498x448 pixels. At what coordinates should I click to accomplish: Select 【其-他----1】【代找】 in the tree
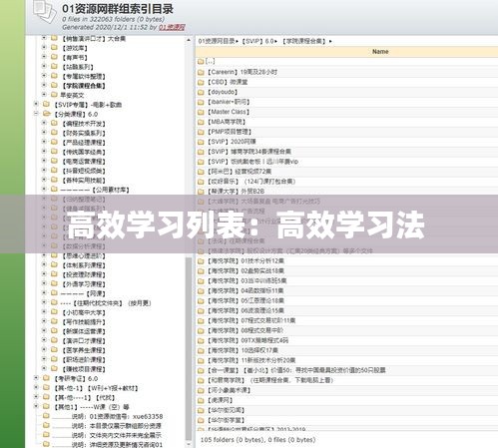coord(85,397)
